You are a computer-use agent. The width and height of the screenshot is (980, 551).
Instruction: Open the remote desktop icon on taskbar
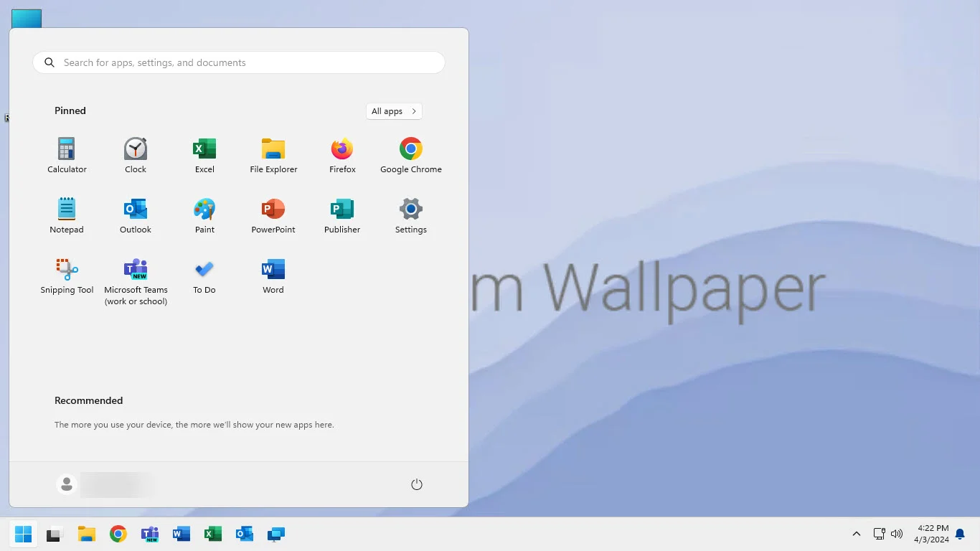click(276, 534)
